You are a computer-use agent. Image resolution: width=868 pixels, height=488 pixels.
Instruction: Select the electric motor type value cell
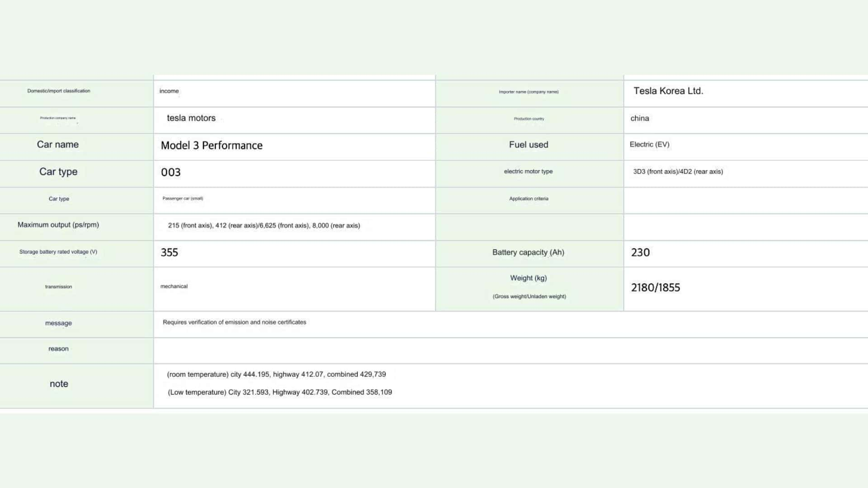678,172
